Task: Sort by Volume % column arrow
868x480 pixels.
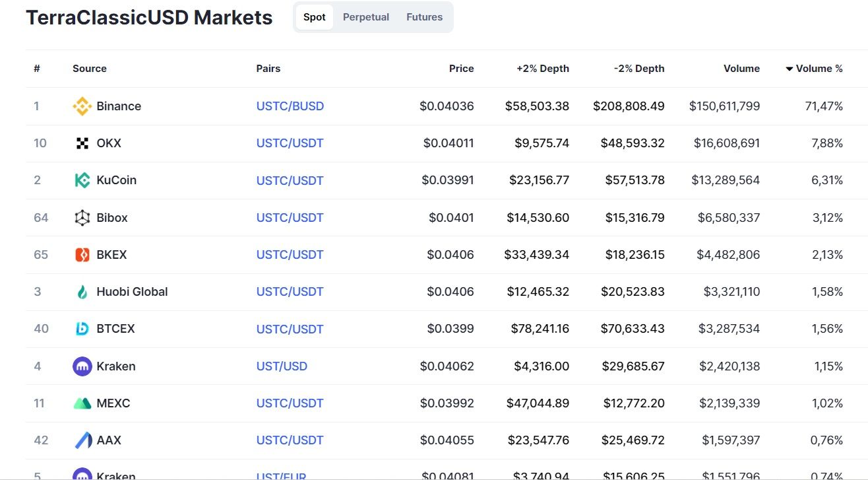Action: point(789,69)
